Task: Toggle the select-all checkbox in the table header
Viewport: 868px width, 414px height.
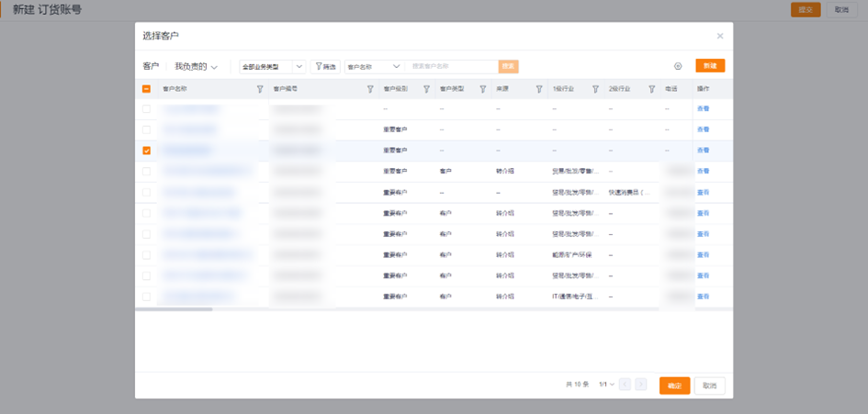Action: [146, 88]
